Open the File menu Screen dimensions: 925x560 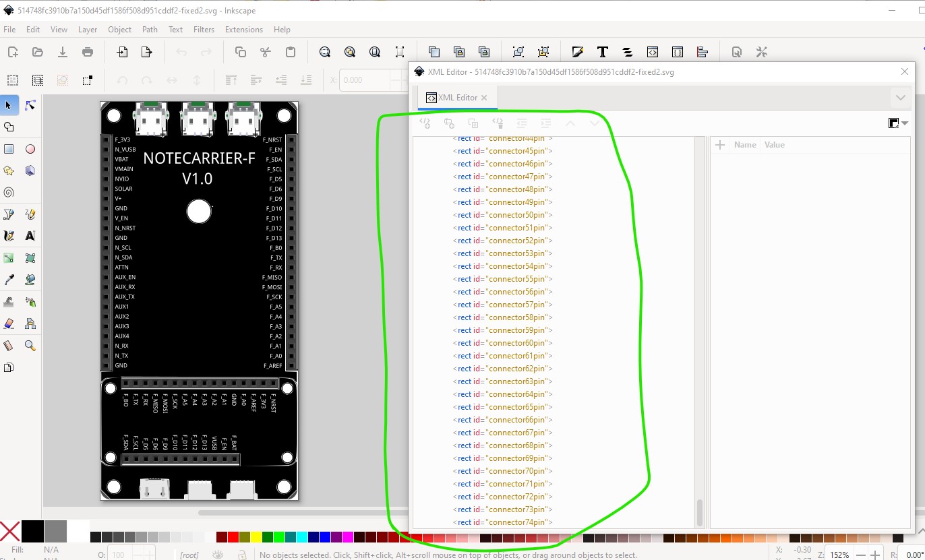(x=9, y=30)
